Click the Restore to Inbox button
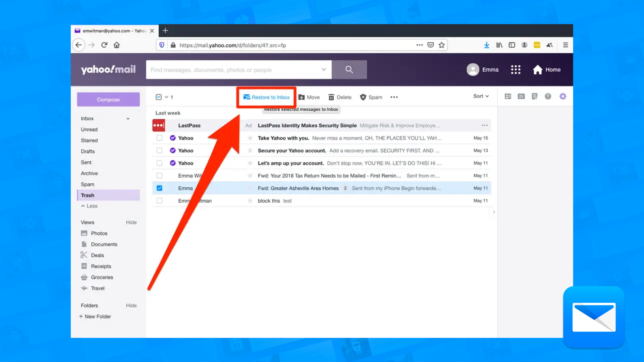Viewport: 644px width, 362px height. [266, 97]
